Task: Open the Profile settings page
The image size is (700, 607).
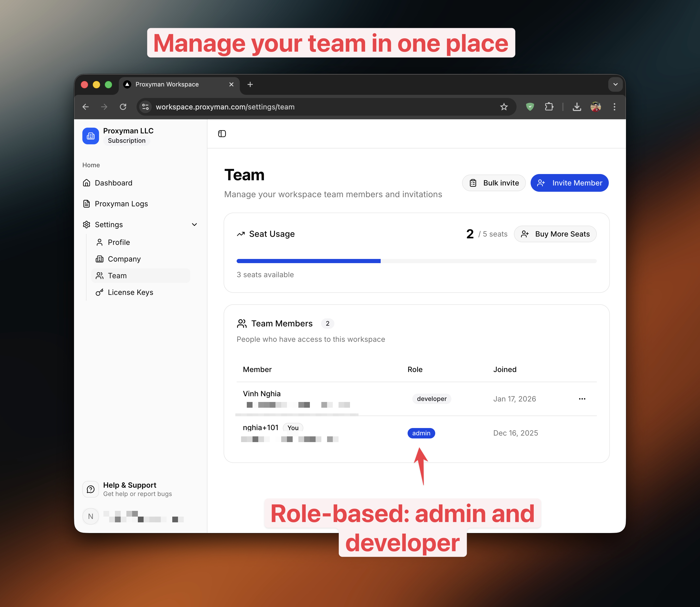Action: pos(119,242)
